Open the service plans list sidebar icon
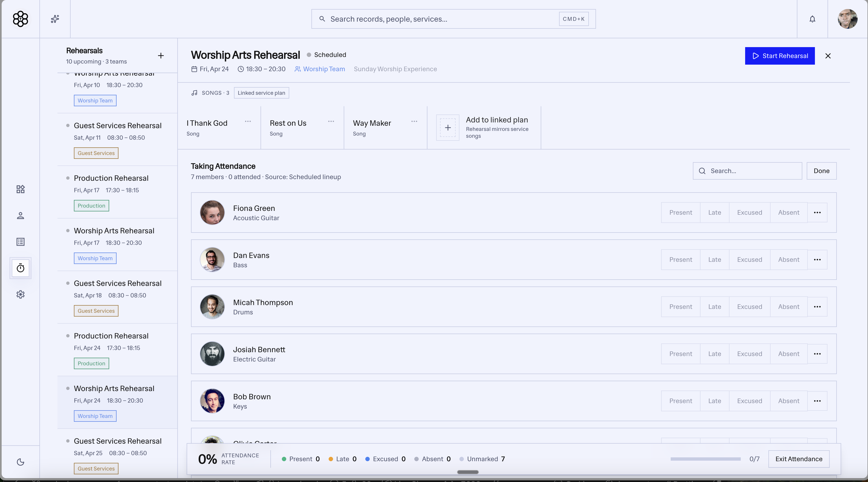 coord(21,242)
